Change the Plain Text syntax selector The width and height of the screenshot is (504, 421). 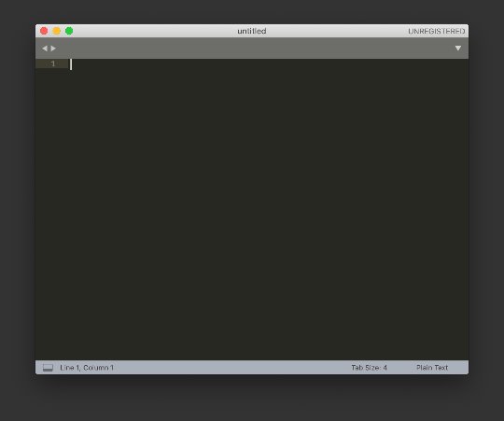click(432, 368)
